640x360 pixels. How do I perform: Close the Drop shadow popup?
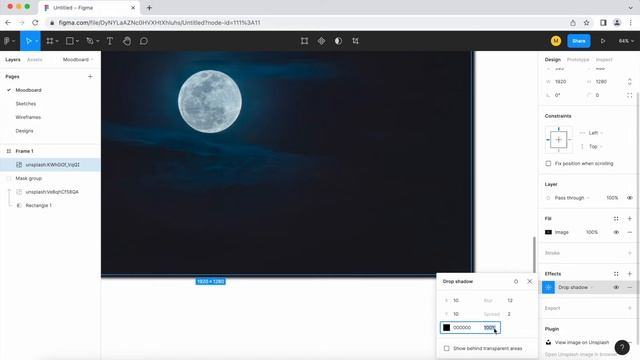click(x=529, y=282)
